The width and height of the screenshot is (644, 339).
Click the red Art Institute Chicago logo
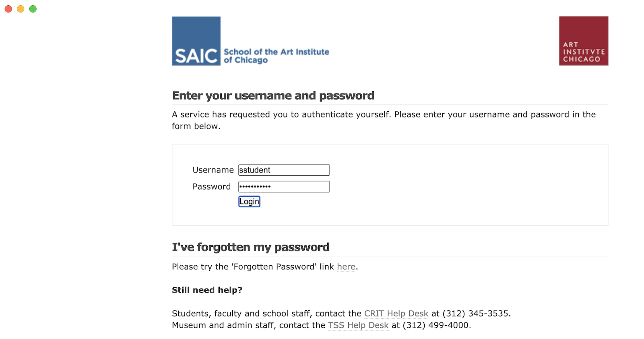coord(583,41)
